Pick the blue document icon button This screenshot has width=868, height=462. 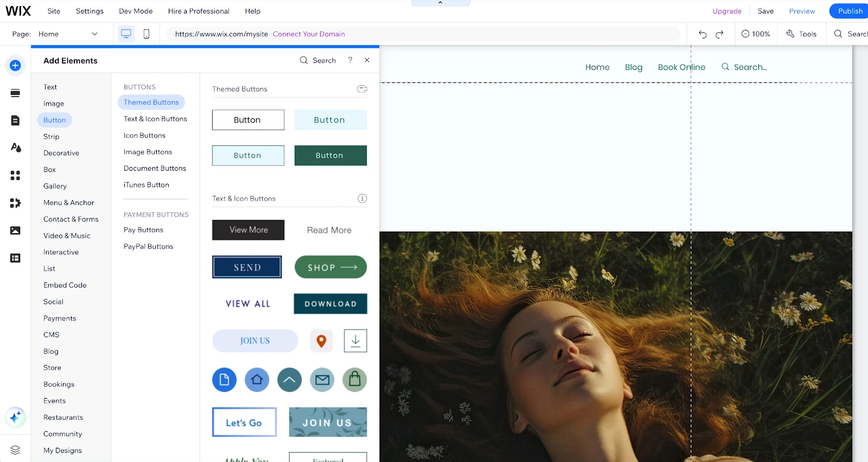(x=224, y=380)
